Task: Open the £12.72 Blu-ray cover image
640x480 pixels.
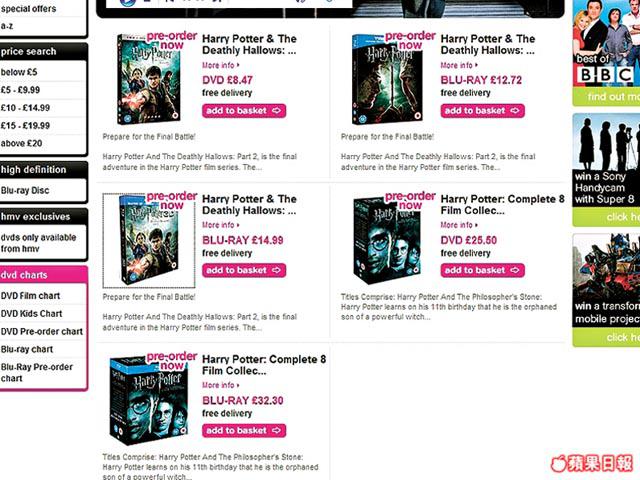Action: pos(387,79)
